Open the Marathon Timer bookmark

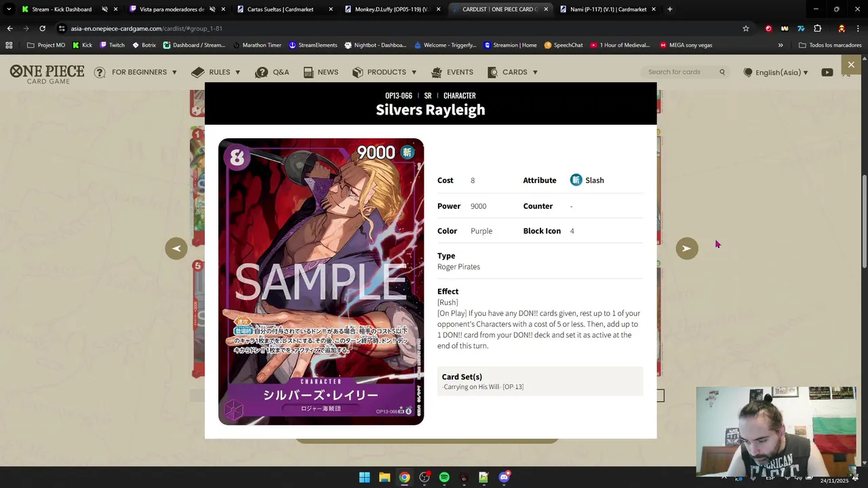point(256,45)
